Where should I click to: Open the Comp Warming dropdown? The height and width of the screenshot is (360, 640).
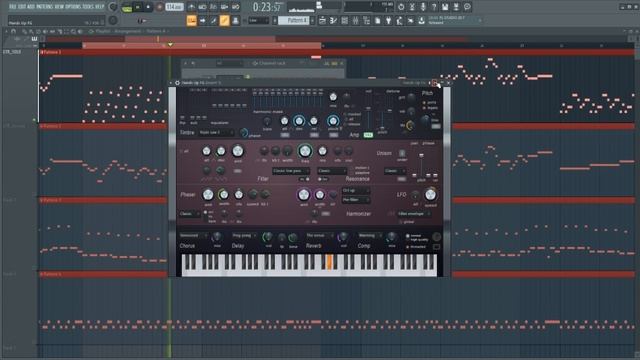click(x=370, y=236)
